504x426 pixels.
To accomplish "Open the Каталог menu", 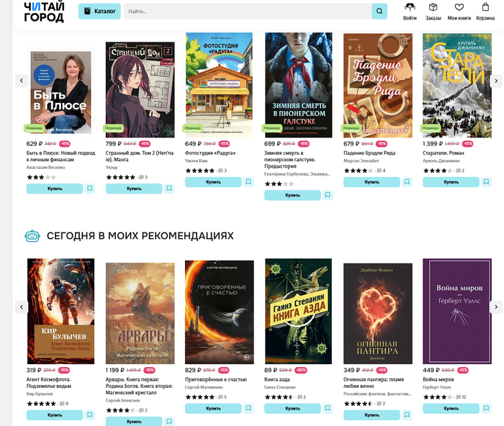I will (x=99, y=12).
